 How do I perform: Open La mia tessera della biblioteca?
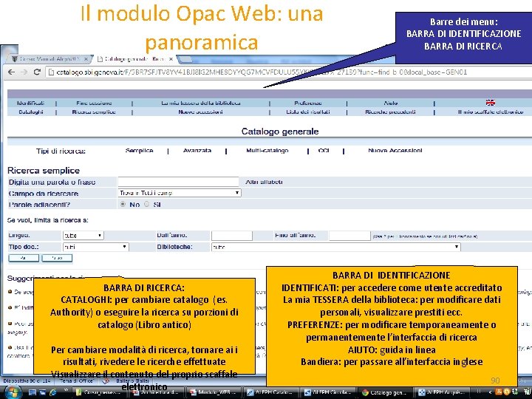201,103
